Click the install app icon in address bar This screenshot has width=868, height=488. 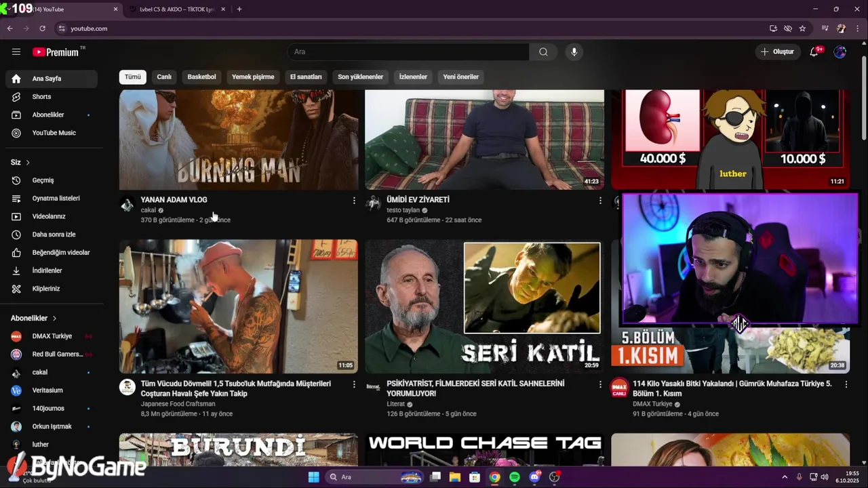(773, 28)
